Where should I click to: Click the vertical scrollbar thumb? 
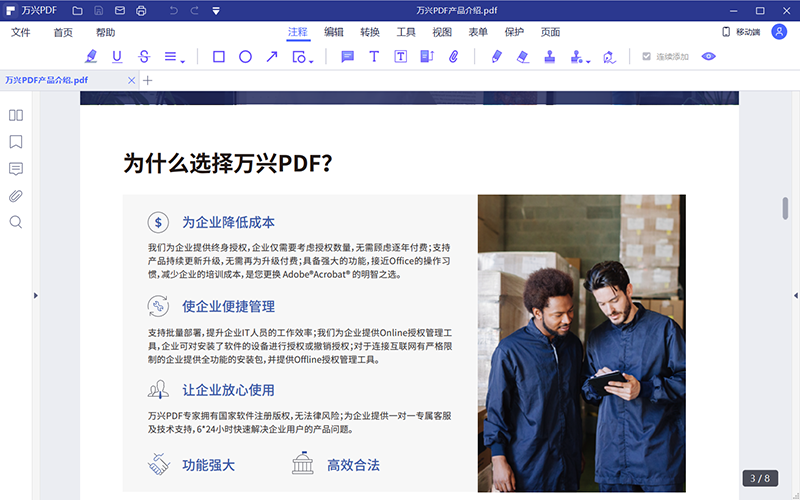coord(785,208)
